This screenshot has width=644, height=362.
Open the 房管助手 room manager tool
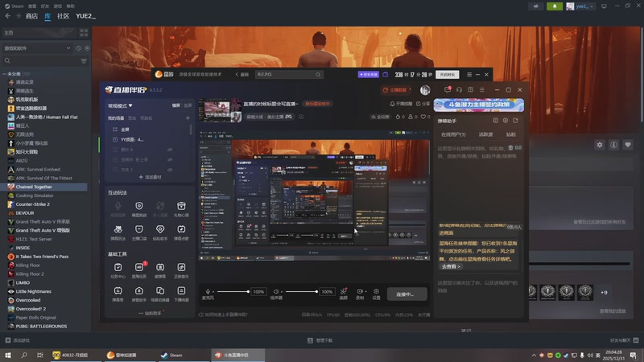139,294
